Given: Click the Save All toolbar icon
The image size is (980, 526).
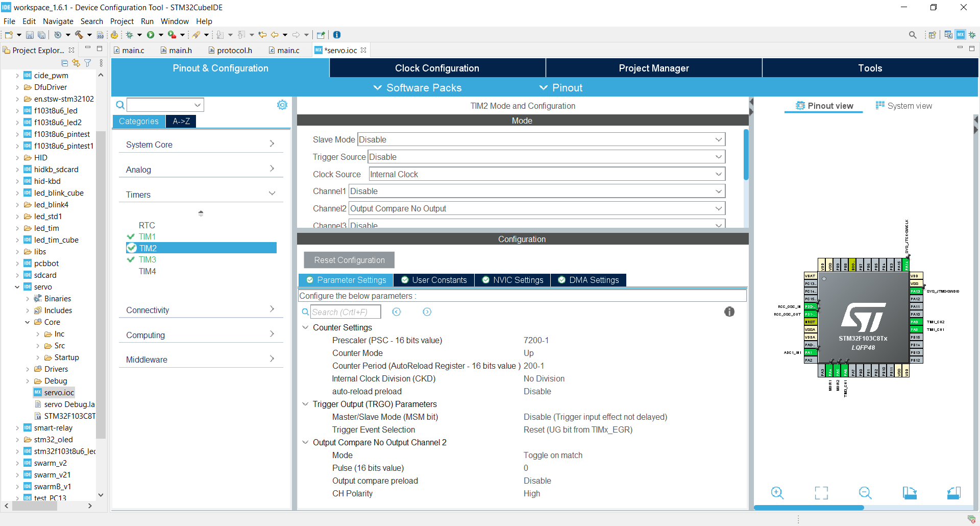Looking at the screenshot, I should (x=41, y=35).
